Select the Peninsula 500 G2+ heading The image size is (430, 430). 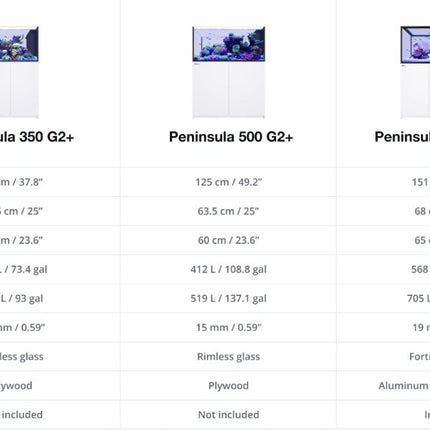click(231, 137)
